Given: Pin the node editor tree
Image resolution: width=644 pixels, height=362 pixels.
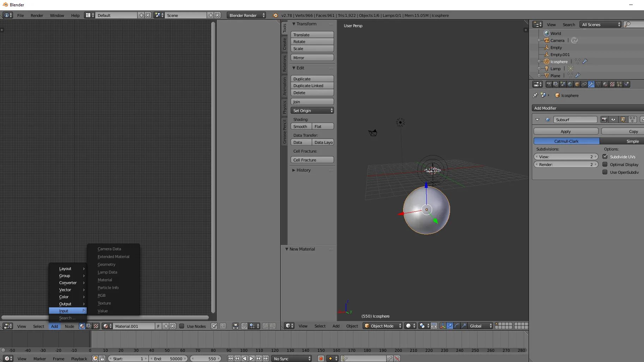Looking at the screenshot, I should click(214, 326).
